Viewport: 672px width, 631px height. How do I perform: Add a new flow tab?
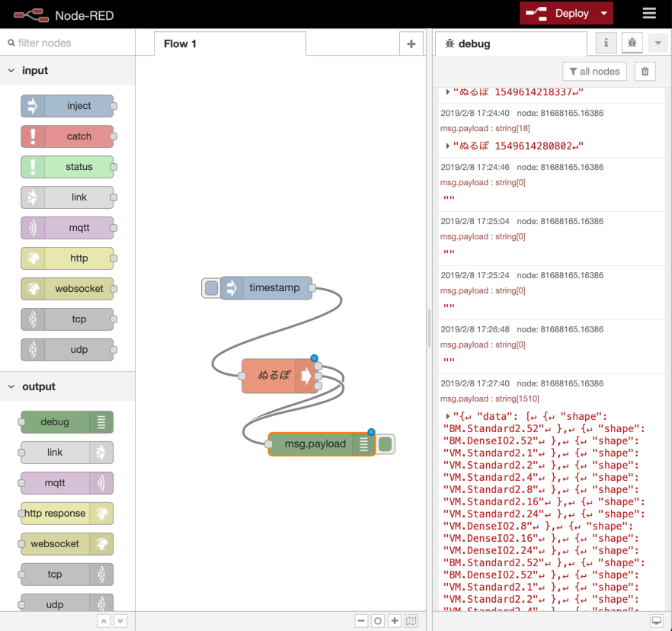(411, 44)
